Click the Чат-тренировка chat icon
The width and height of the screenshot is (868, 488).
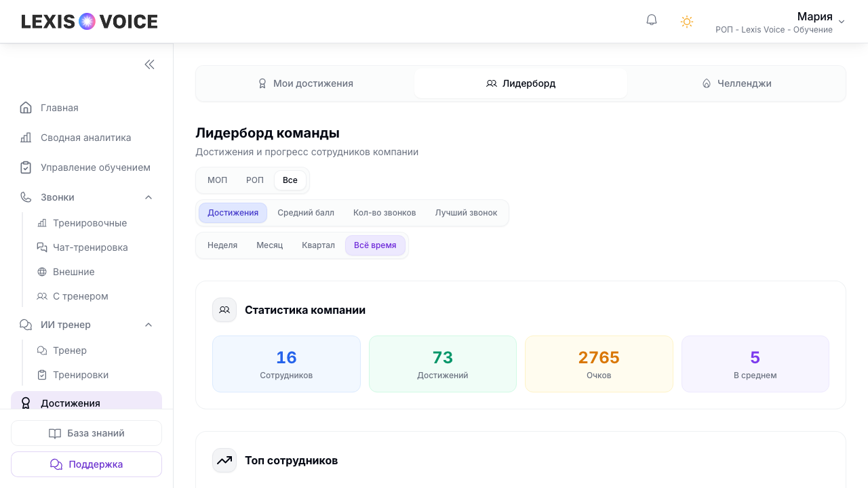(x=42, y=247)
